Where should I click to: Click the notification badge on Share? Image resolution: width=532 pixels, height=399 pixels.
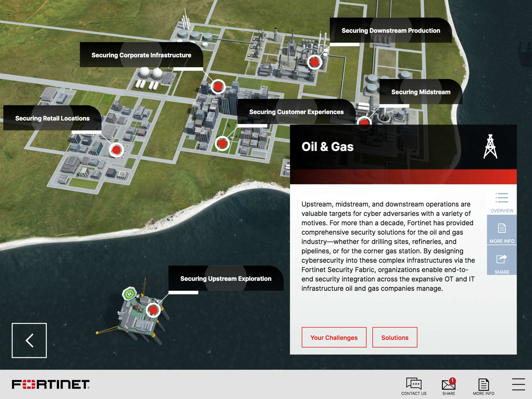point(452,381)
